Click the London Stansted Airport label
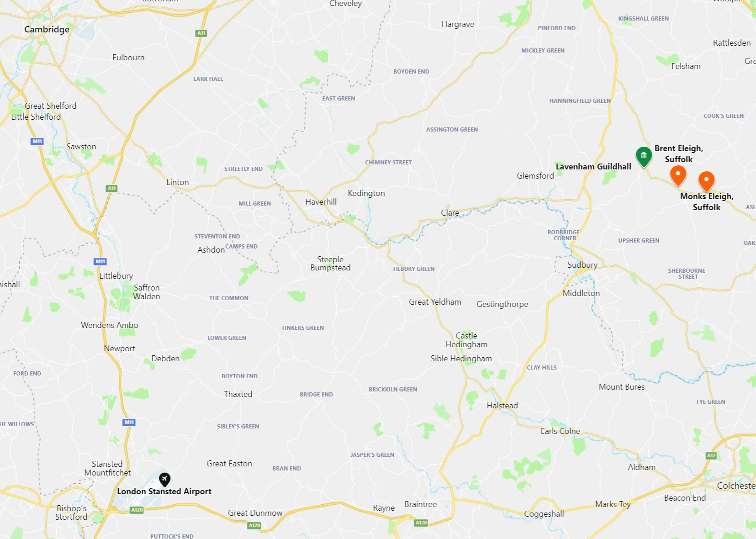Screen dimensions: 756x539 (164, 491)
